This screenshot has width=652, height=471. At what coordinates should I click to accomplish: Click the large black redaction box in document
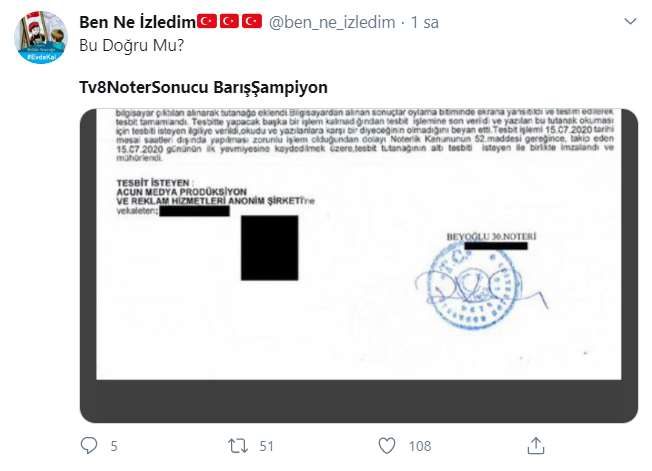pos(269,248)
